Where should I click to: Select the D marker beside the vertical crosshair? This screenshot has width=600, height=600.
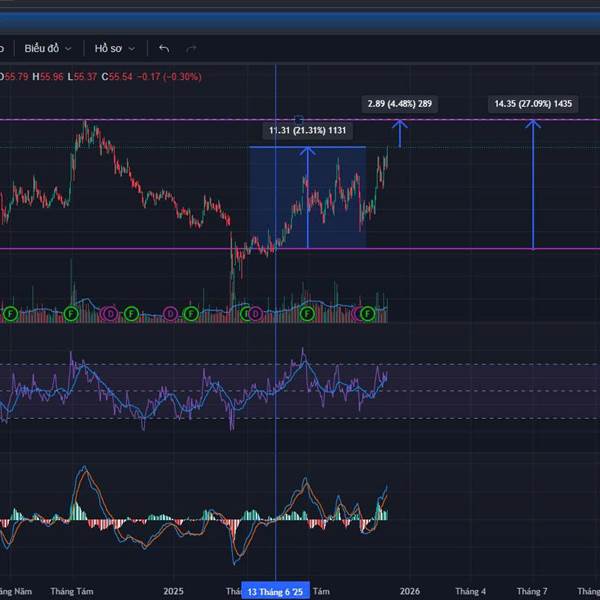(x=257, y=314)
